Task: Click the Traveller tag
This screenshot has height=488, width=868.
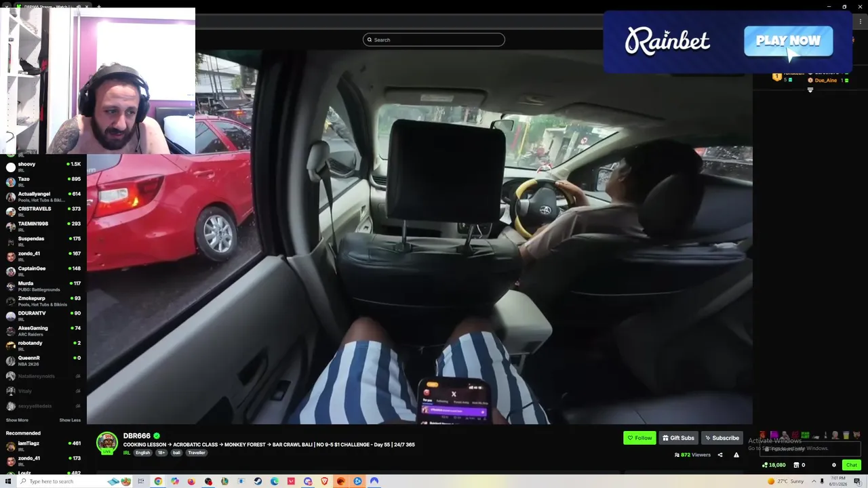Action: (197, 453)
